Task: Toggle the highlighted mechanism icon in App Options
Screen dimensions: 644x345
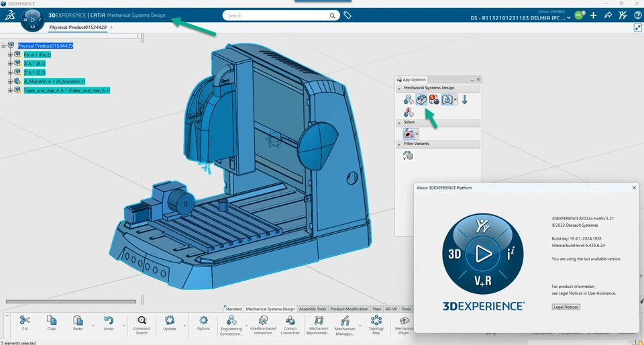Action: pyautogui.click(x=421, y=99)
